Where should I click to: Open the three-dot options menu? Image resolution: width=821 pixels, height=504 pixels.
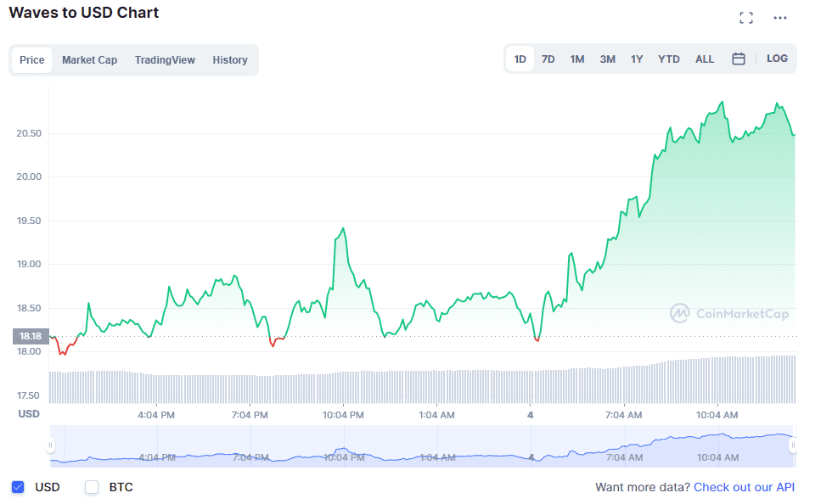(x=782, y=16)
